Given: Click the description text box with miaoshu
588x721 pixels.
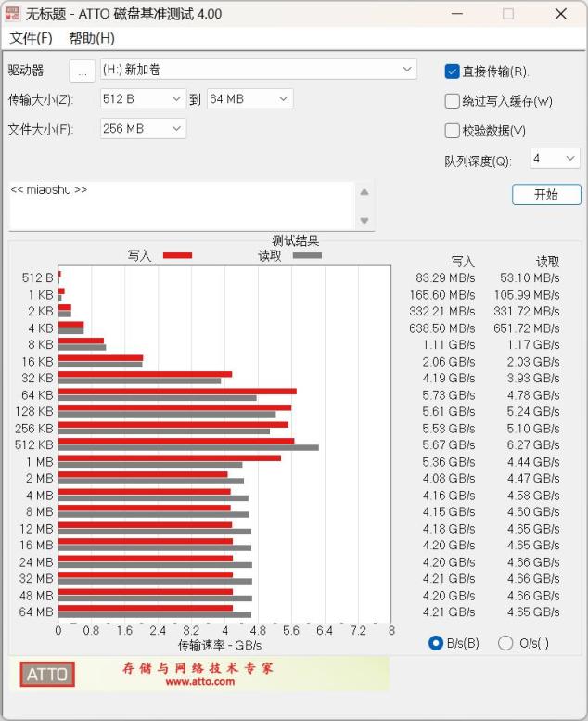Looking at the screenshot, I should pos(182,206).
